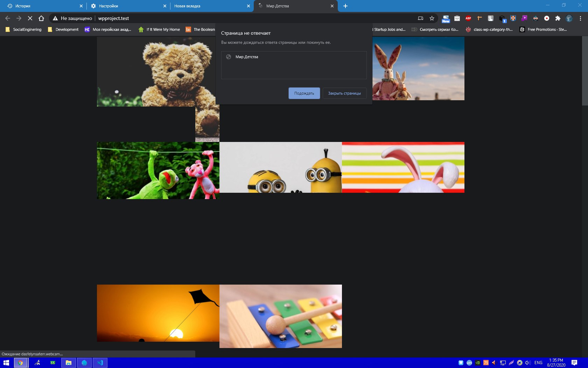
Task: Open a new tab with plus button
Action: [x=345, y=6]
